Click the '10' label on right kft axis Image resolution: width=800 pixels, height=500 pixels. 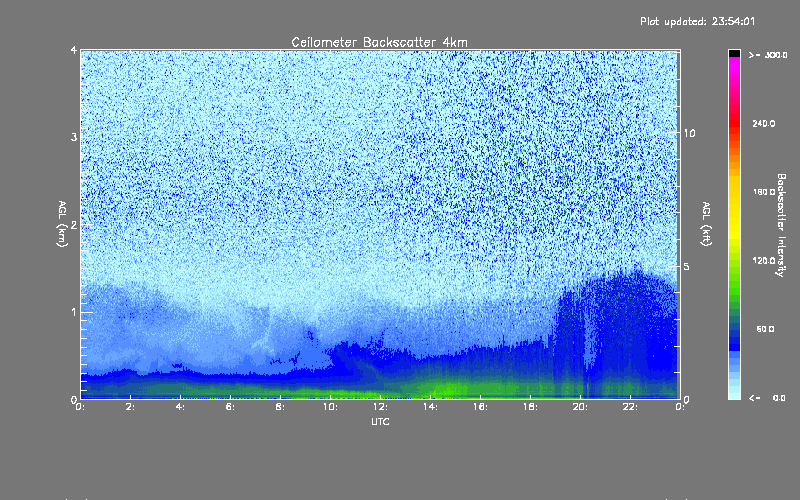pos(689,133)
